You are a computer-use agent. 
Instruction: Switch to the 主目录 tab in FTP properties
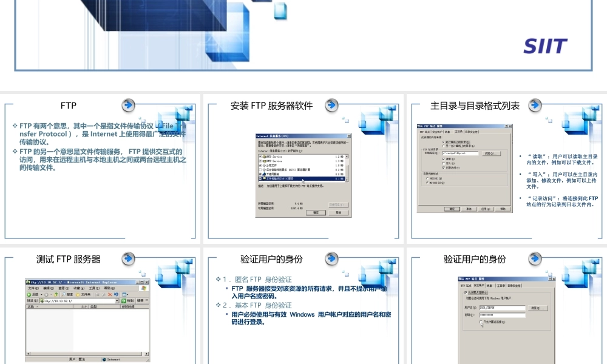[x=459, y=132]
